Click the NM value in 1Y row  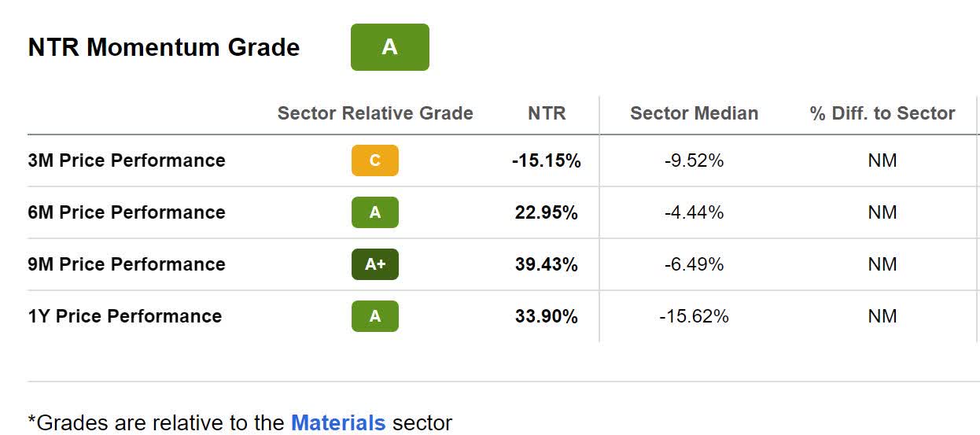(x=882, y=316)
